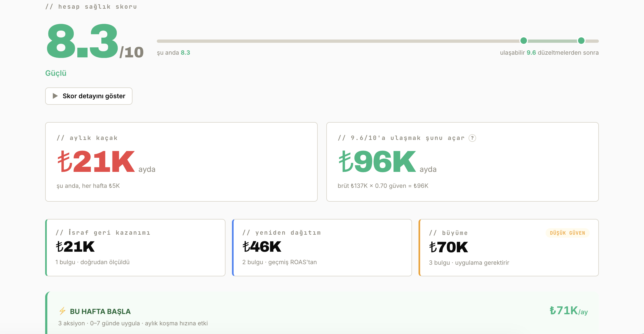Open the aylık kaçak ₺21K card
Screen dimensions: 644x334
coord(181,162)
